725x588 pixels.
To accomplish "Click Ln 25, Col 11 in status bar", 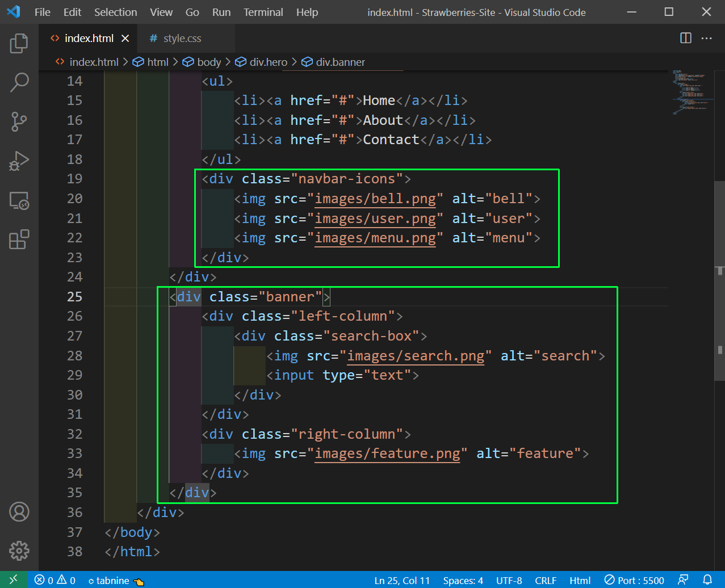I will [x=402, y=580].
